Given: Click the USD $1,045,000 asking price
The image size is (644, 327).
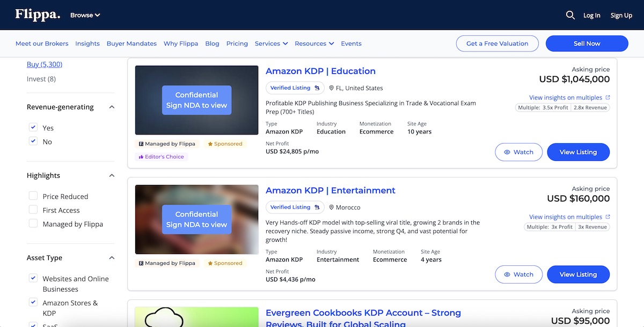Looking at the screenshot, I should (x=574, y=79).
